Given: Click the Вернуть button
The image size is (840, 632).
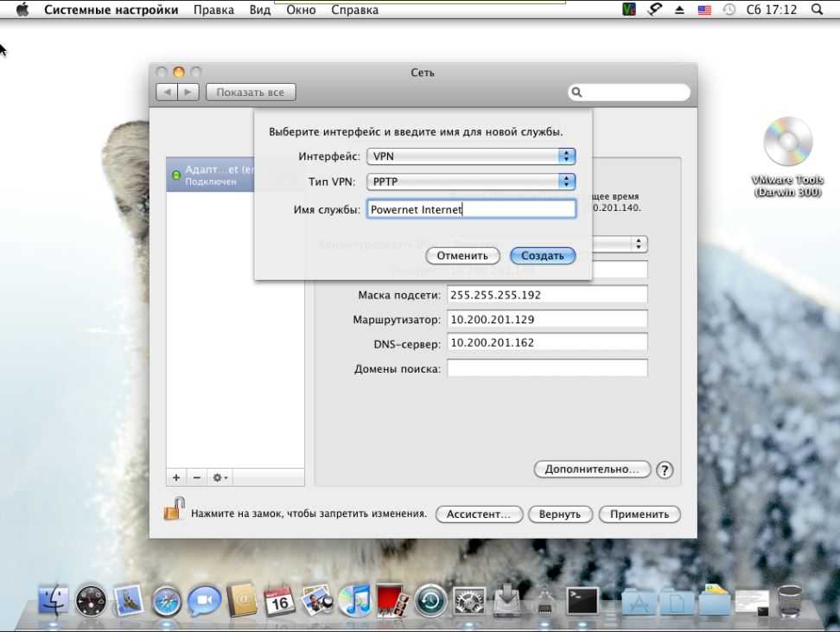Looking at the screenshot, I should click(560, 514).
